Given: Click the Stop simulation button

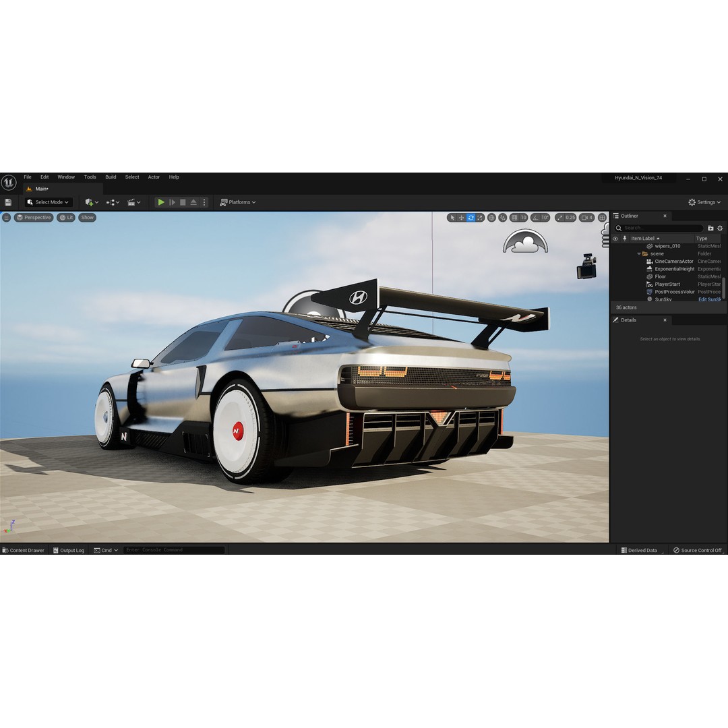Looking at the screenshot, I should (183, 202).
